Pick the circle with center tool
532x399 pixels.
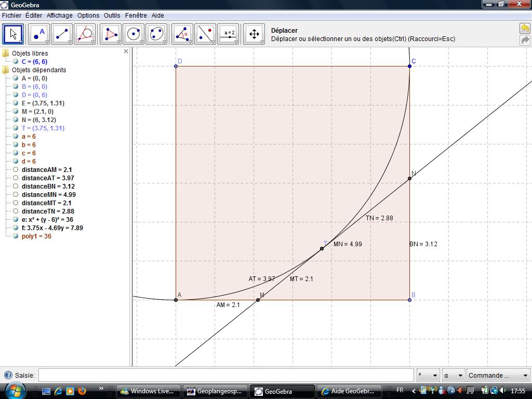(134, 34)
